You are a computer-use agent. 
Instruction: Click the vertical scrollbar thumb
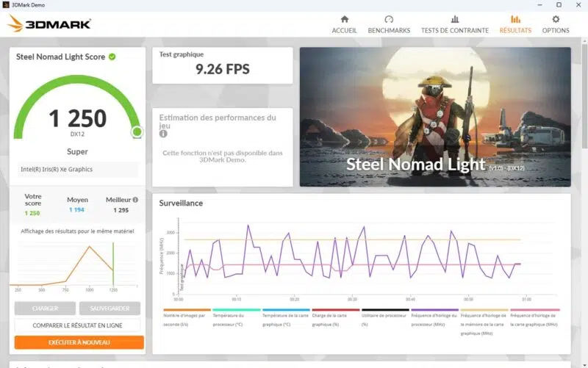pyautogui.click(x=584, y=95)
